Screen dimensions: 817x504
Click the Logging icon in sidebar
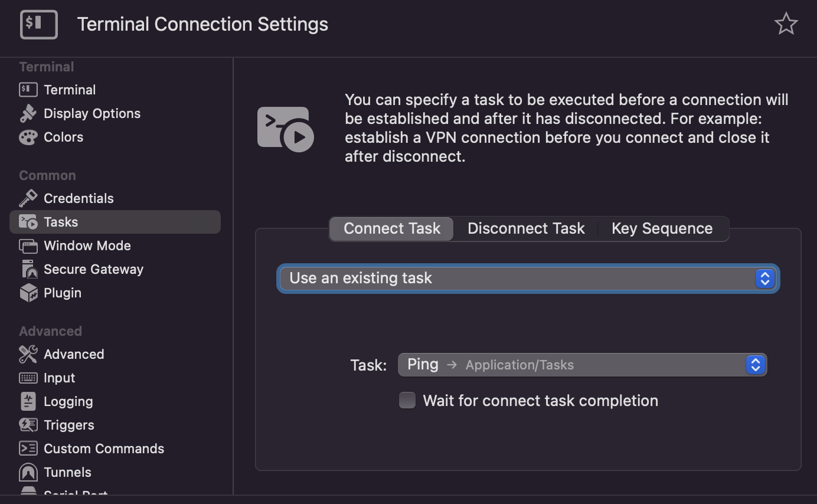28,401
